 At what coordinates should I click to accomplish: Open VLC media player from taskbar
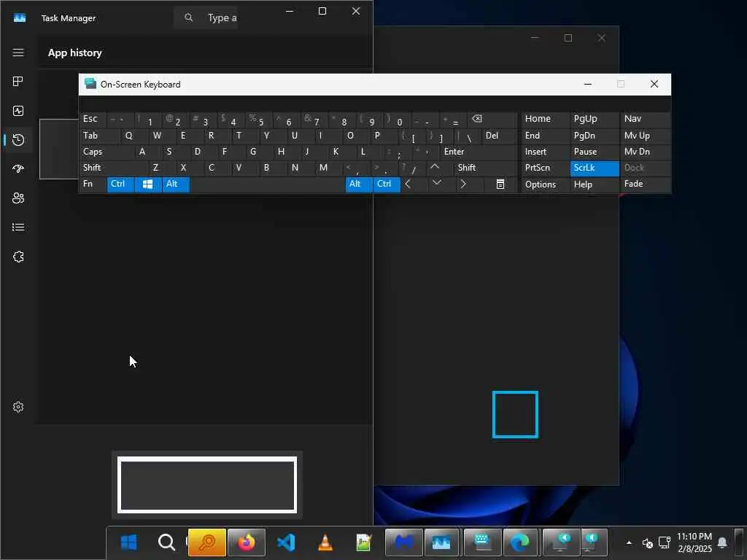[325, 542]
